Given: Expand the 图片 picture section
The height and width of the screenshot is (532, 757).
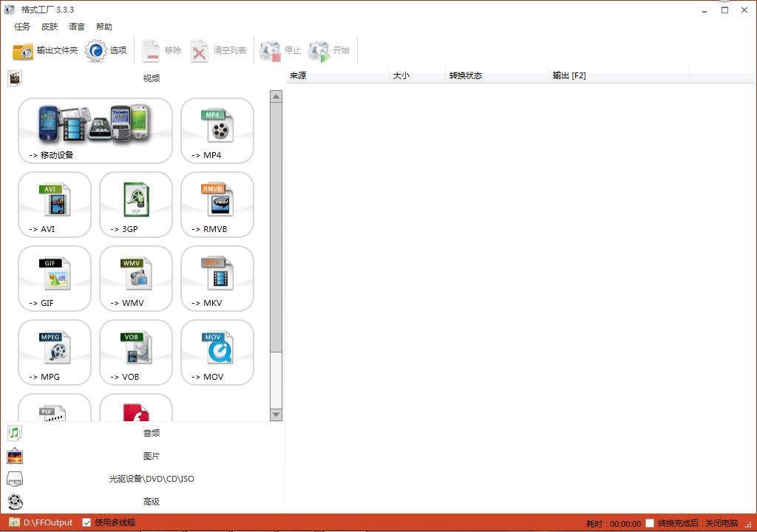Looking at the screenshot, I should click(151, 456).
